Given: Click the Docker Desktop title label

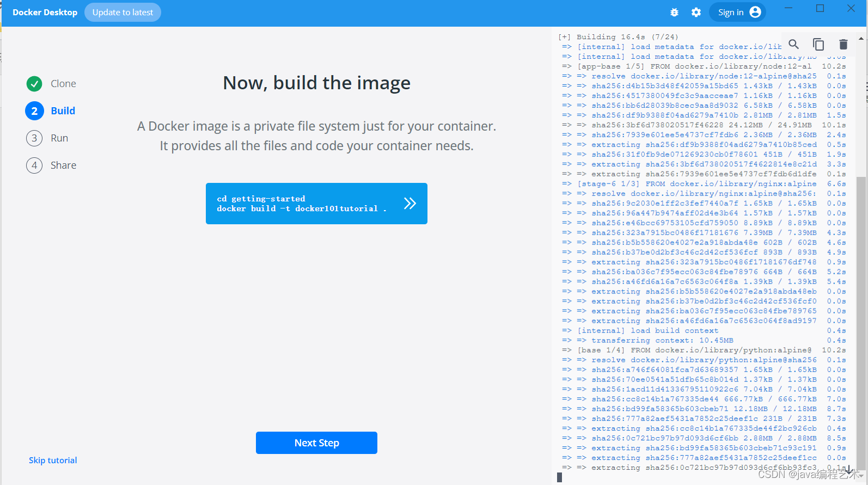Looking at the screenshot, I should (x=45, y=12).
